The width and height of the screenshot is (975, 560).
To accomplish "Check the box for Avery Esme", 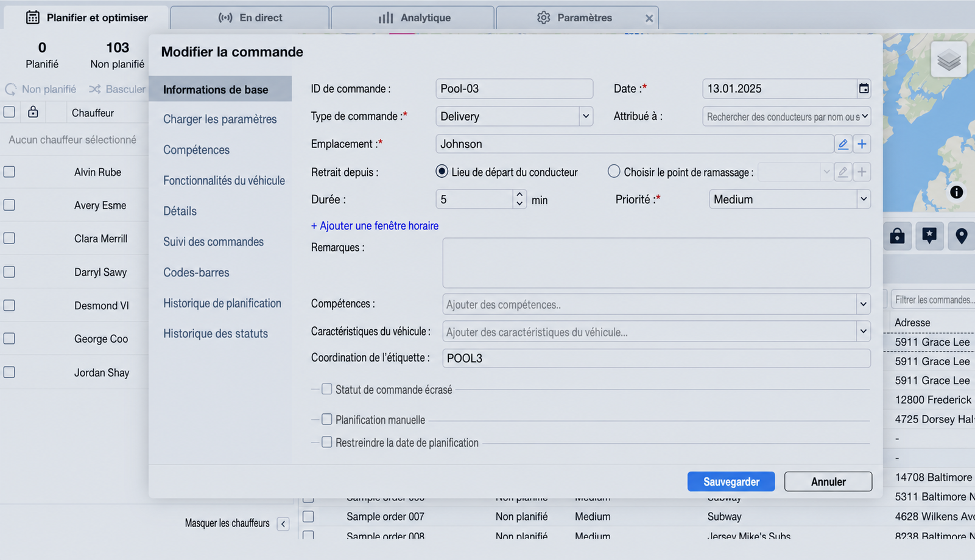I will 9,205.
